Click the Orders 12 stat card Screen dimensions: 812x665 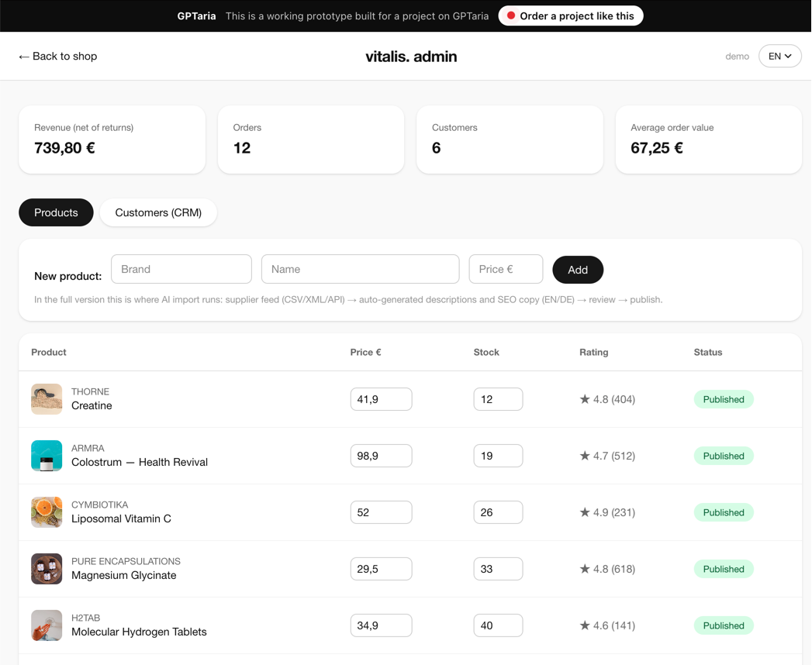[x=311, y=140]
